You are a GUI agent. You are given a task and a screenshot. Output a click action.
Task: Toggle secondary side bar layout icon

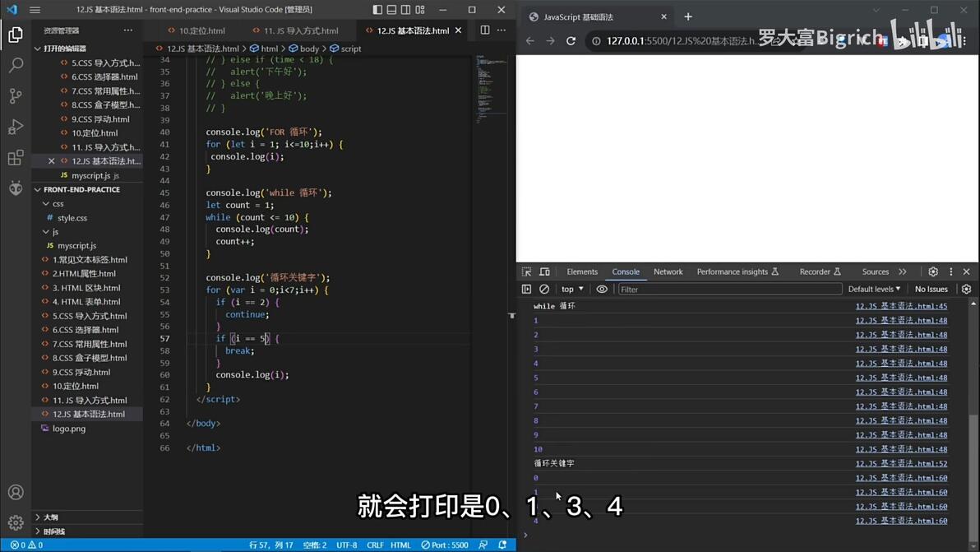406,9
